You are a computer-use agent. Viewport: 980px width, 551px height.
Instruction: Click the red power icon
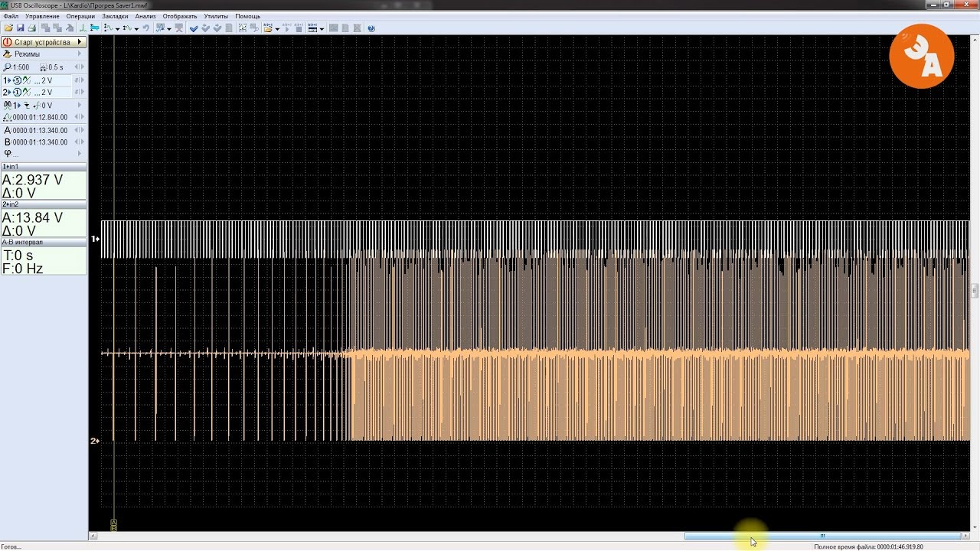coord(8,42)
